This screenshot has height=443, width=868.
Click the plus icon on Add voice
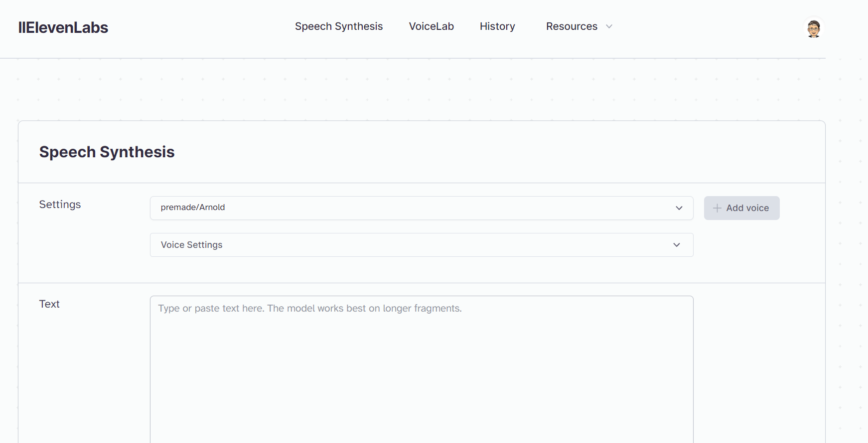point(717,208)
